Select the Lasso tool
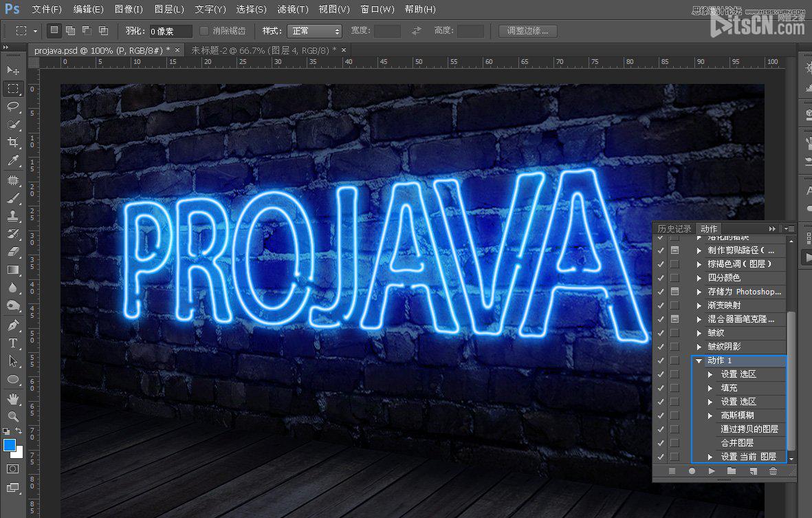Image resolution: width=812 pixels, height=518 pixels. (12, 107)
